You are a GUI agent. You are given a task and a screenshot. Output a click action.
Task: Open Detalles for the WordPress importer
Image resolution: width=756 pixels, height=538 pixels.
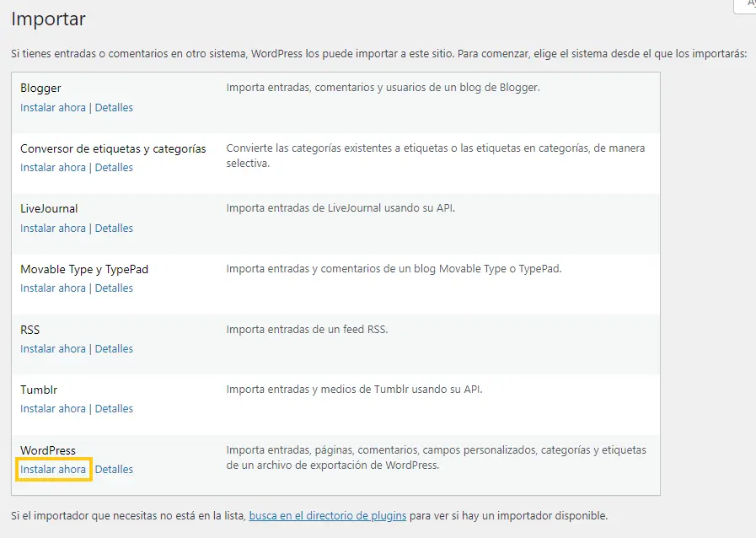[x=114, y=470]
